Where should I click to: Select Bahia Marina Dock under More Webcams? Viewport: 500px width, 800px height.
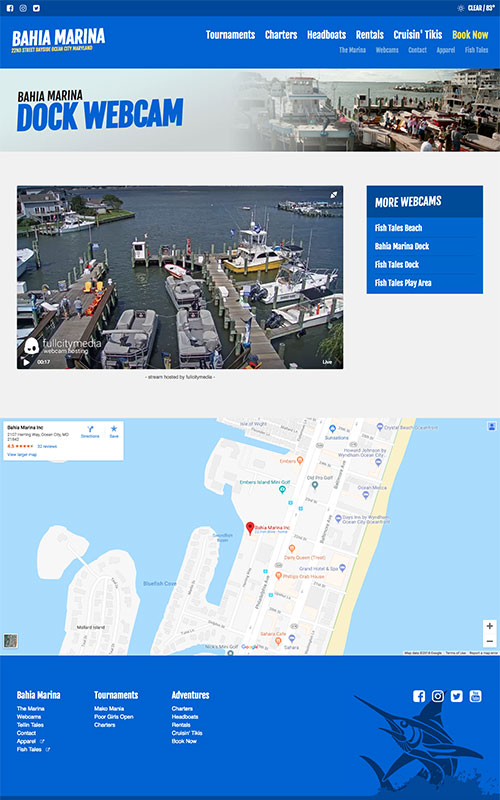(402, 246)
